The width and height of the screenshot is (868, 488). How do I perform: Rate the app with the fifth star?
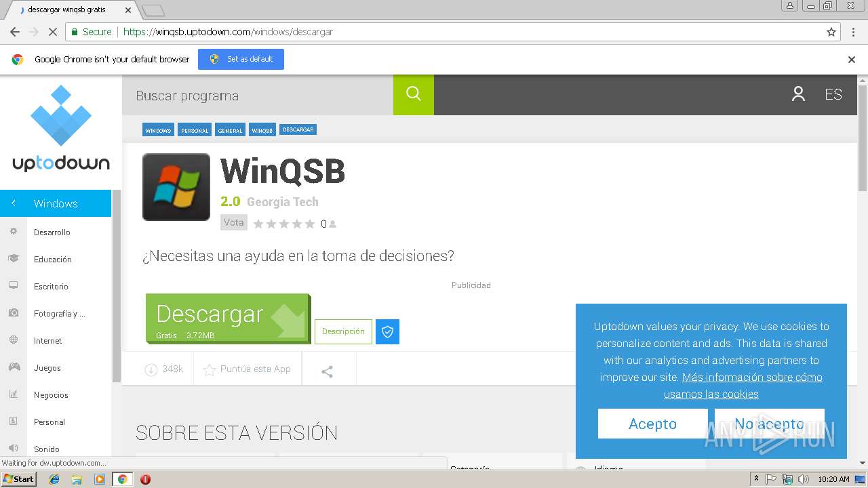[310, 224]
